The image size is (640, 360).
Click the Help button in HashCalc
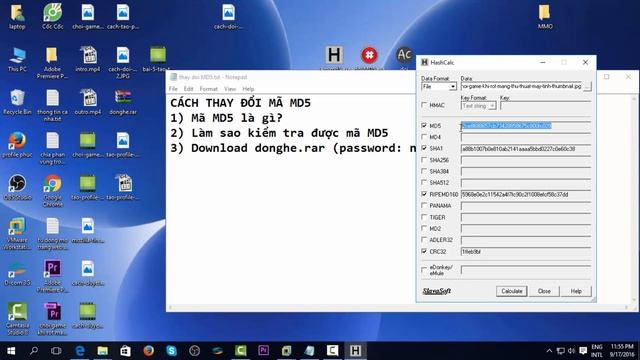tap(576, 291)
